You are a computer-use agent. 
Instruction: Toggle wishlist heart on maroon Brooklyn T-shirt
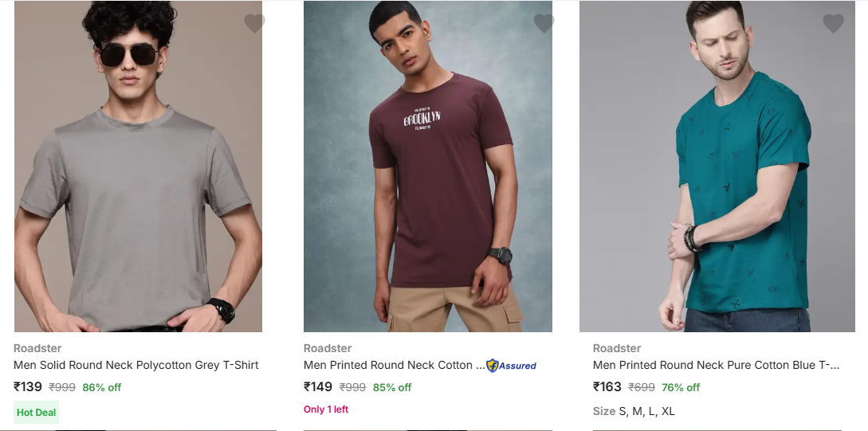544,24
